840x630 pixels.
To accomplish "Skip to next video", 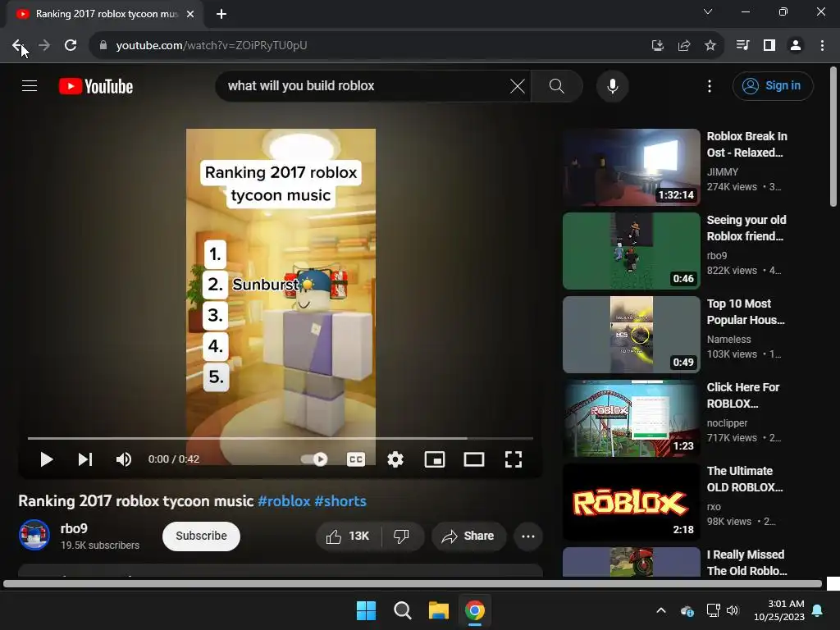I will pyautogui.click(x=85, y=459).
